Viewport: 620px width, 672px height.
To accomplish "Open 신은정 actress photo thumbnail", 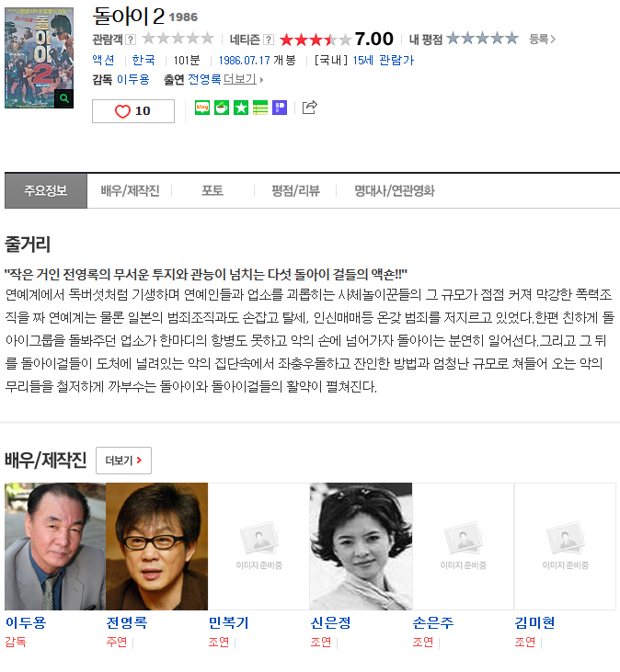I will point(361,546).
